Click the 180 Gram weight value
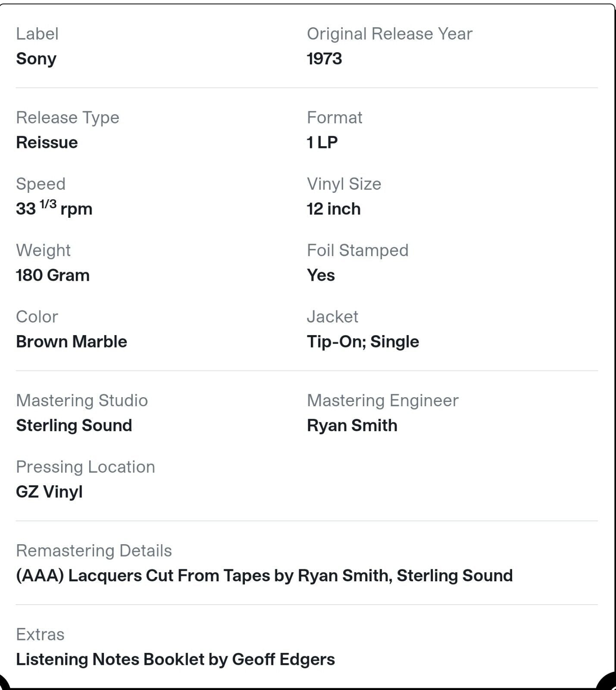Viewport: 616px width, 690px height. tap(53, 275)
